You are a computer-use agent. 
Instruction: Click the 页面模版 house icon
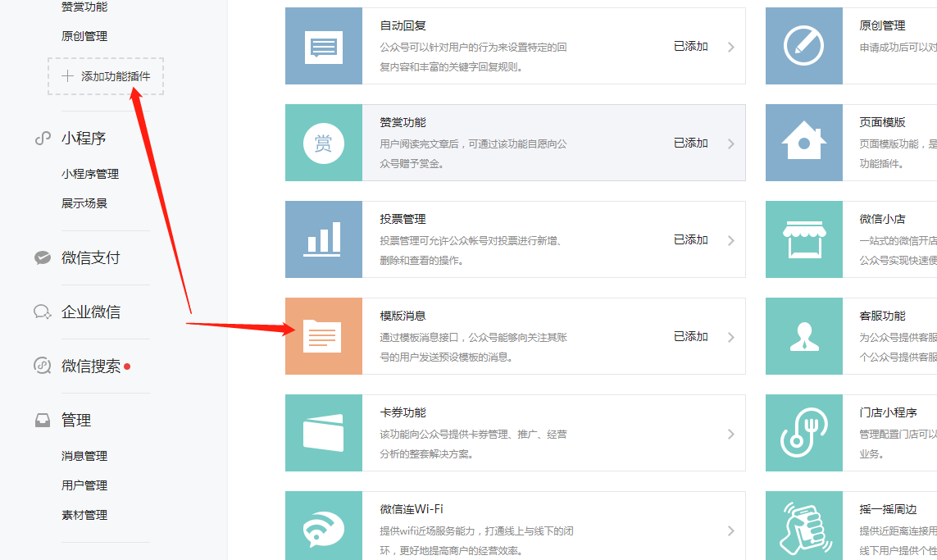point(803,143)
